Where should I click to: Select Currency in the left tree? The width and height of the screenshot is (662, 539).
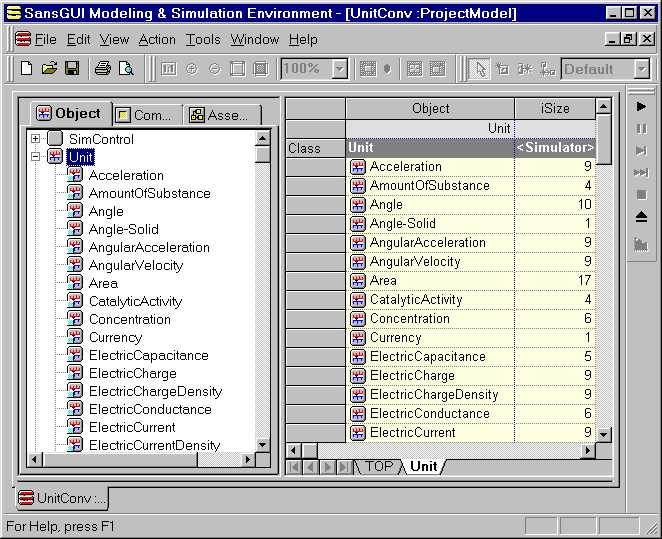[x=115, y=337]
